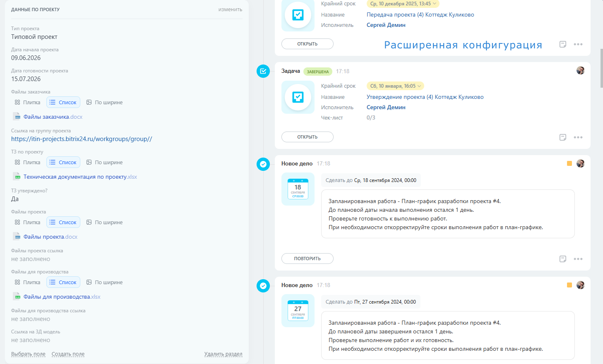Click the Удалить раздел link

click(223, 354)
